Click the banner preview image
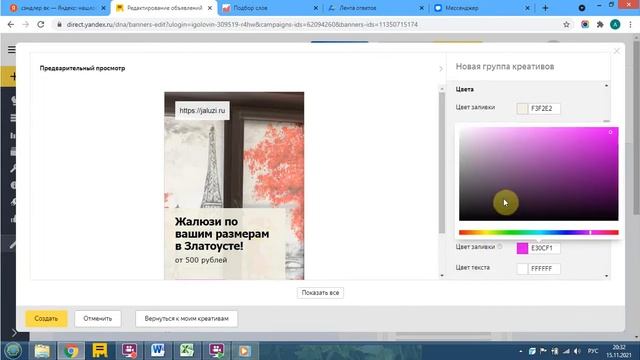 [x=234, y=186]
